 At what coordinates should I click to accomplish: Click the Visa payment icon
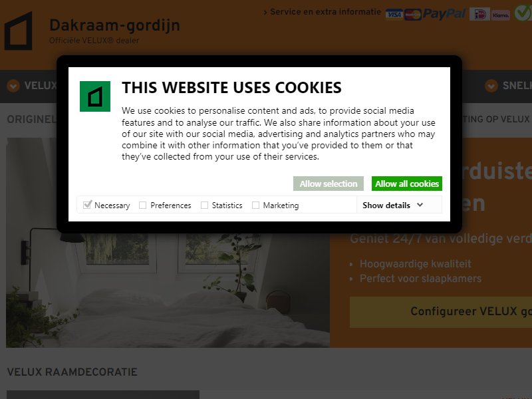[x=394, y=14]
